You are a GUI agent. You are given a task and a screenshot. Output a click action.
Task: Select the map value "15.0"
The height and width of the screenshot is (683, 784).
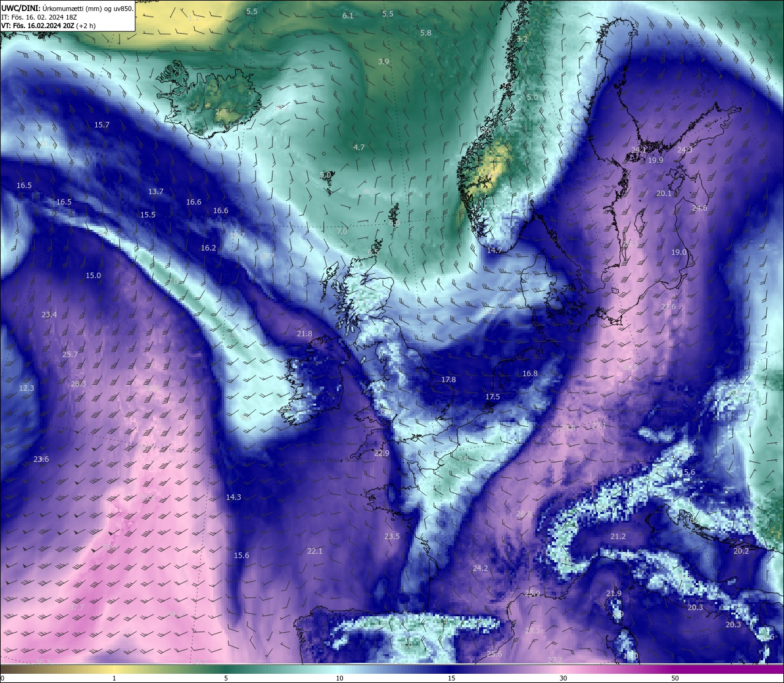click(x=93, y=276)
